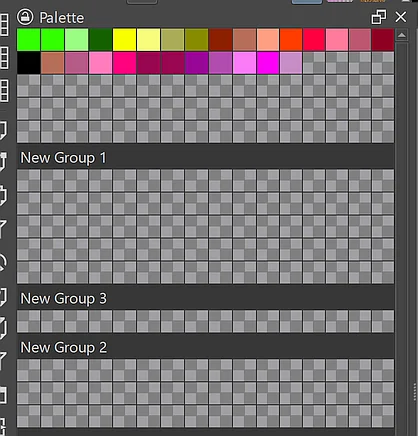Float the Palette docker with overlapping-windows icon

(x=379, y=17)
